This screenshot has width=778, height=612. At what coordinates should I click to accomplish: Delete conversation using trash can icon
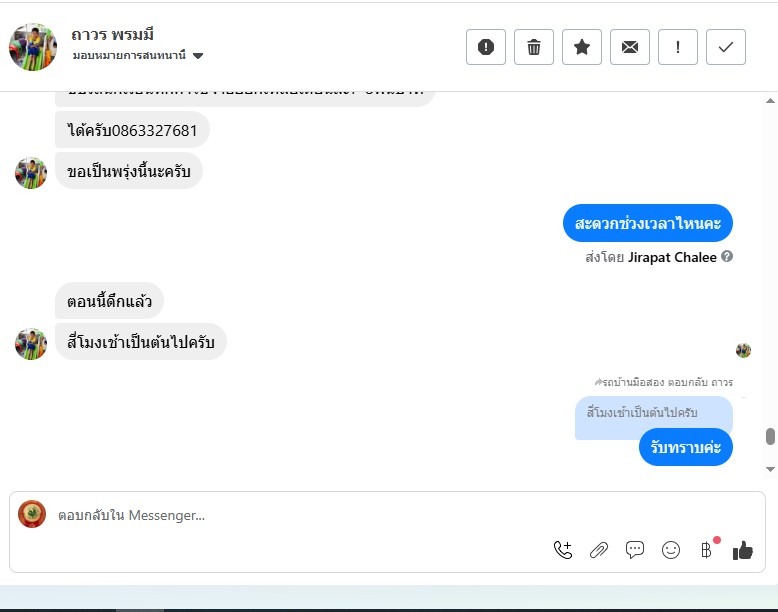point(534,47)
